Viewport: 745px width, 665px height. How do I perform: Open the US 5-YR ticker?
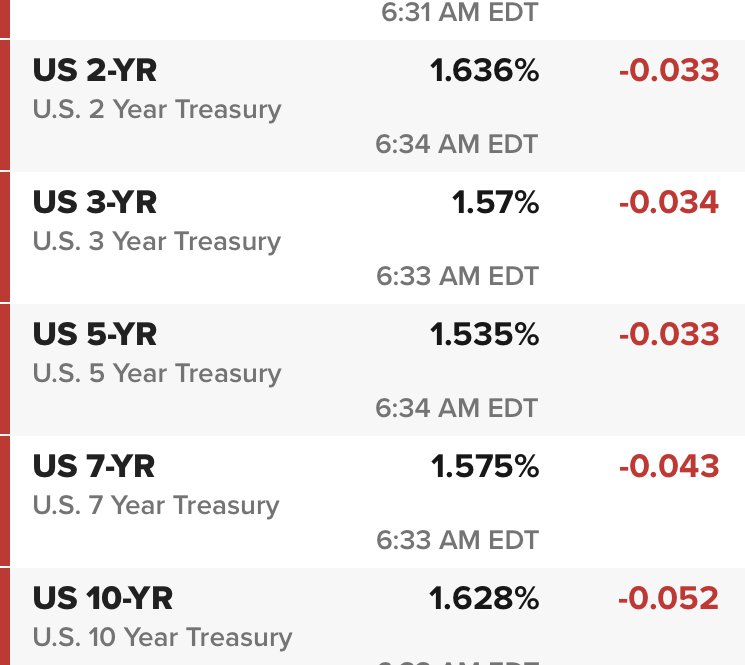point(95,334)
